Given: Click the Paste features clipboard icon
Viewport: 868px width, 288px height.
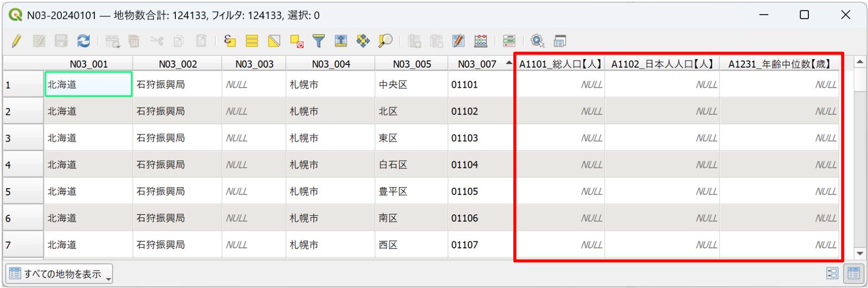Looking at the screenshot, I should [x=201, y=41].
